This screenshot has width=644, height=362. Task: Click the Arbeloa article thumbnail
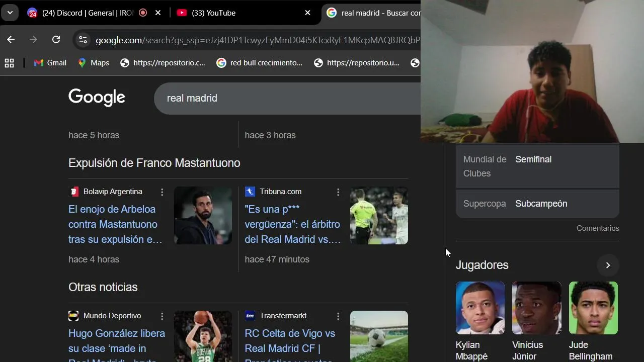203,216
